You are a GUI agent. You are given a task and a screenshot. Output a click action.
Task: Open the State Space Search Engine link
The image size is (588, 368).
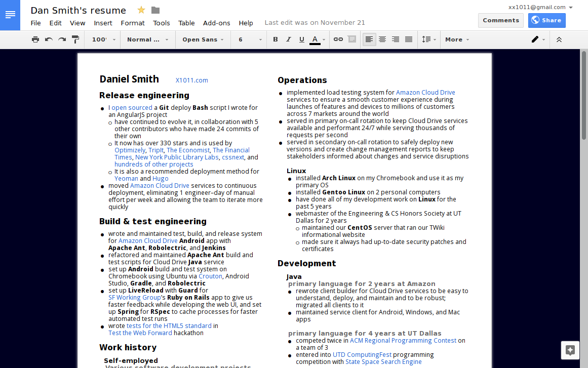[x=383, y=362]
